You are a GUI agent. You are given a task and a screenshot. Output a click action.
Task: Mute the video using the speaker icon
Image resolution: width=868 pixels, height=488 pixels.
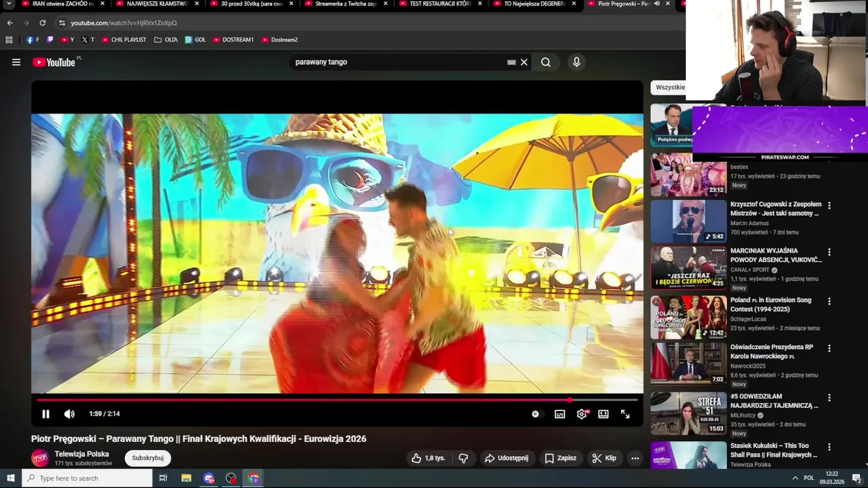tap(69, 414)
